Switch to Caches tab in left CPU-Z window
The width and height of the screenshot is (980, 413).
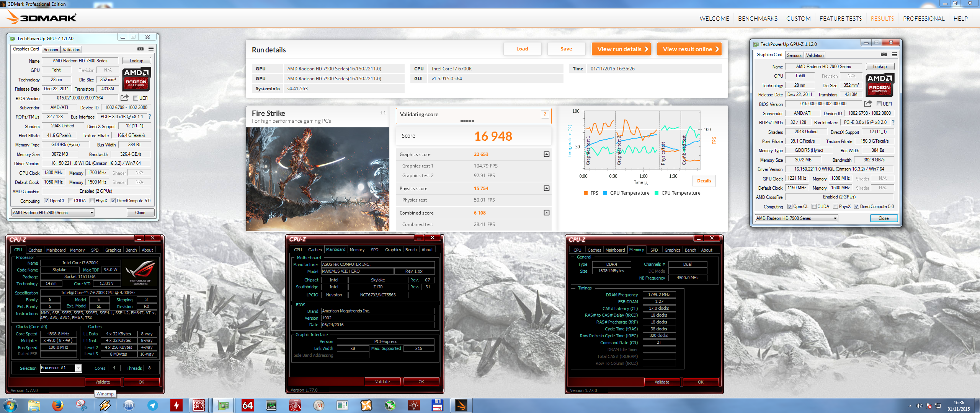(x=35, y=250)
